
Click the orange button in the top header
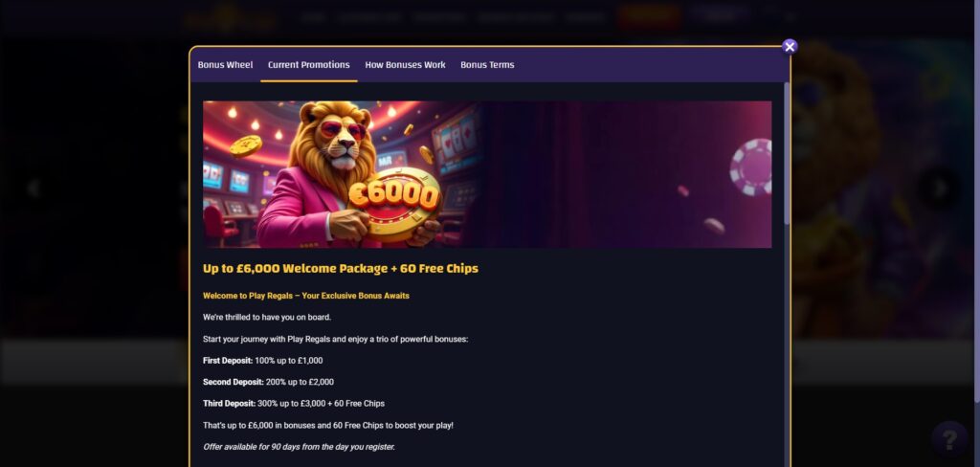pyautogui.click(x=648, y=17)
